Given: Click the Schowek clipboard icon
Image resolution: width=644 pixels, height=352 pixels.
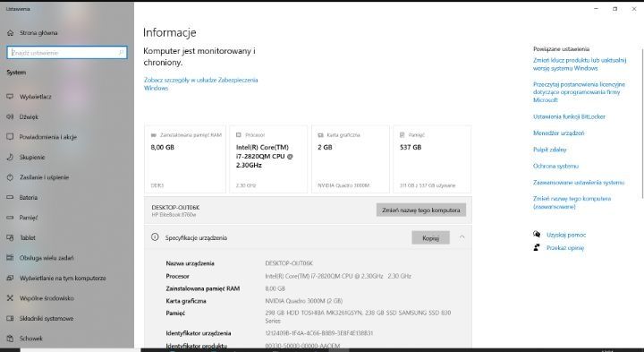Looking at the screenshot, I should (x=10, y=339).
